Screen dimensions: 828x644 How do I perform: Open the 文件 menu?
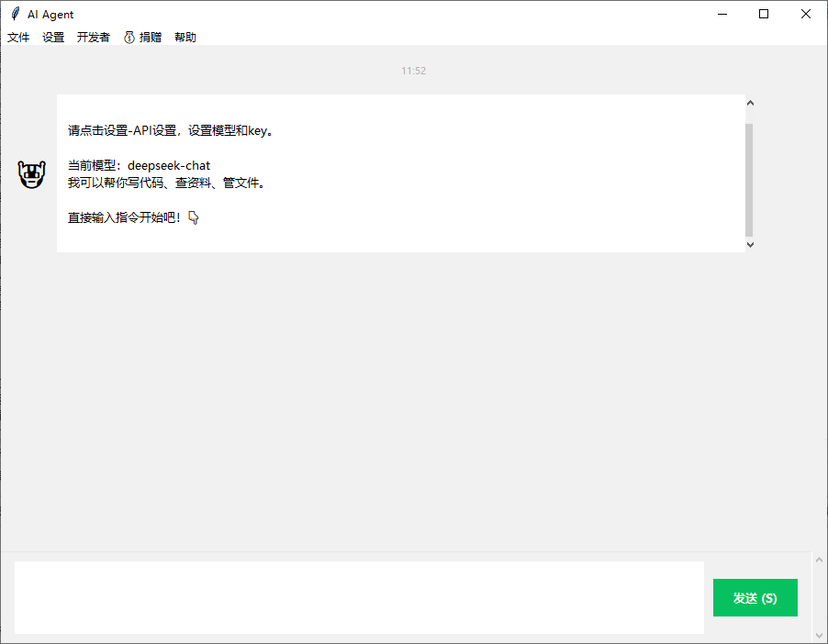tap(18, 37)
